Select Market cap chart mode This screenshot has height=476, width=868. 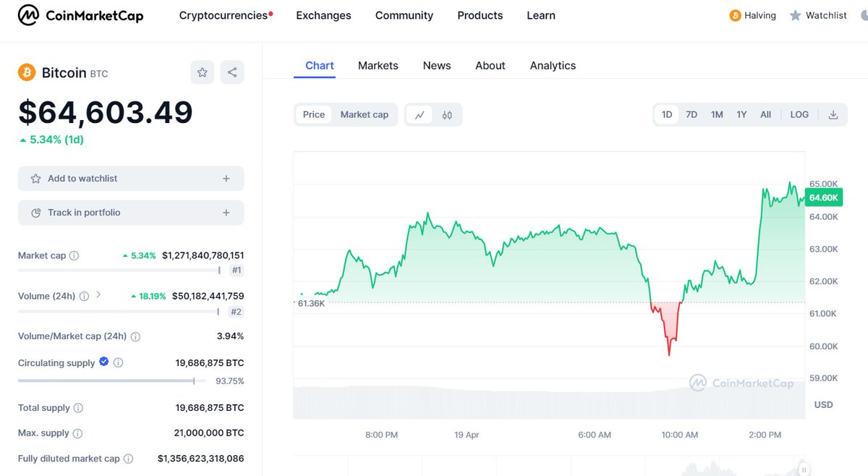tap(365, 114)
